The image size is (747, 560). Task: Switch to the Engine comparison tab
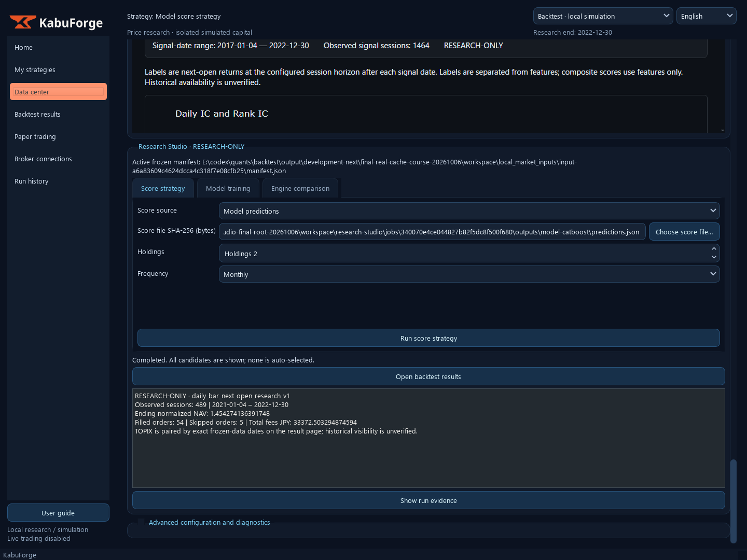[300, 188]
